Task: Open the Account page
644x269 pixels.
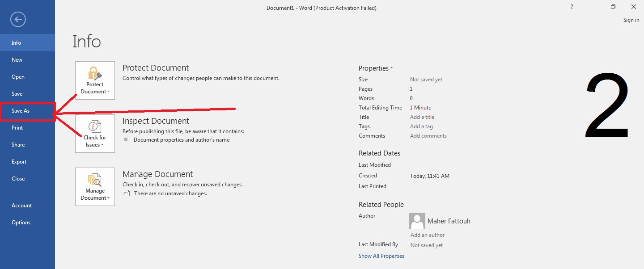Action: (x=27, y=206)
